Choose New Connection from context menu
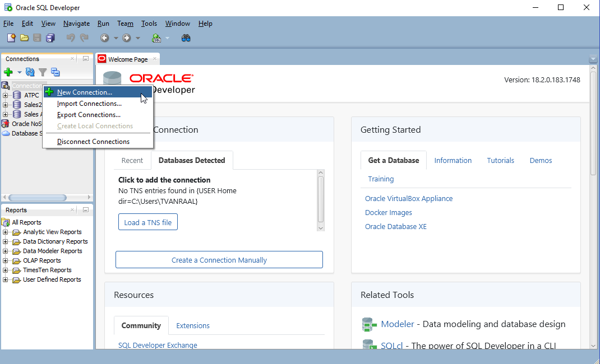Image resolution: width=600 pixels, height=364 pixels. pos(98,92)
